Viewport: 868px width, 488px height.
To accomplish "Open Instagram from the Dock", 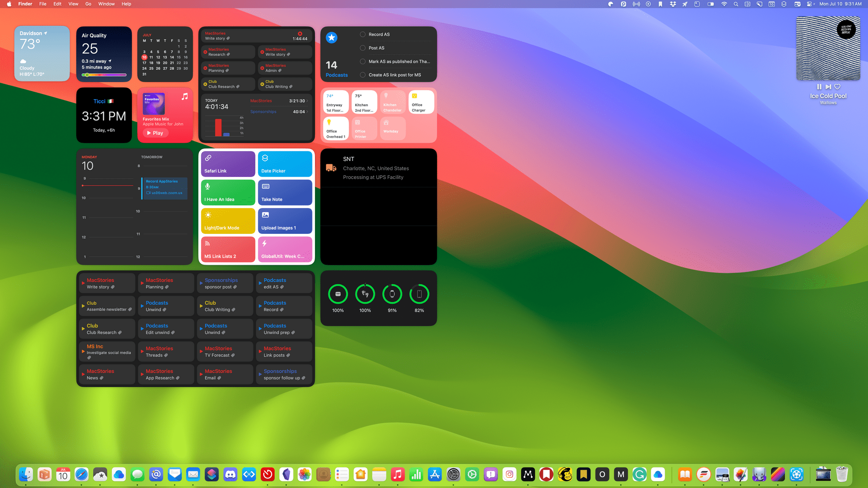I will coord(509,474).
